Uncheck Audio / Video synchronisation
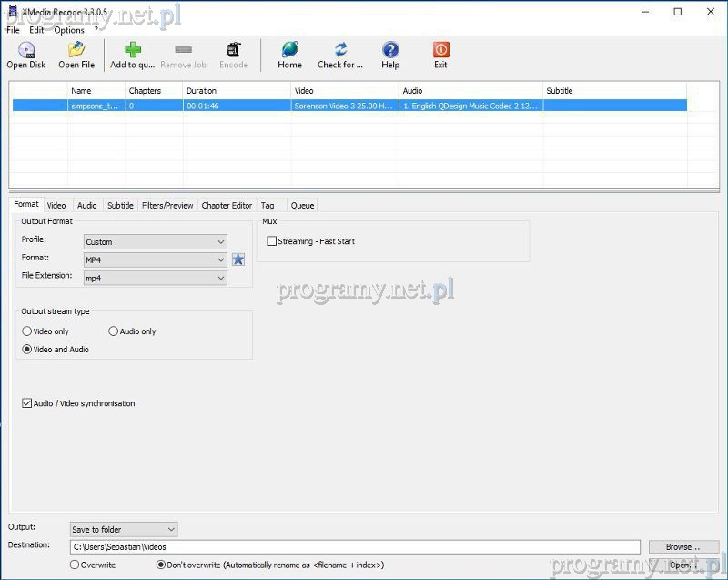Image resolution: width=728 pixels, height=580 pixels. [27, 403]
